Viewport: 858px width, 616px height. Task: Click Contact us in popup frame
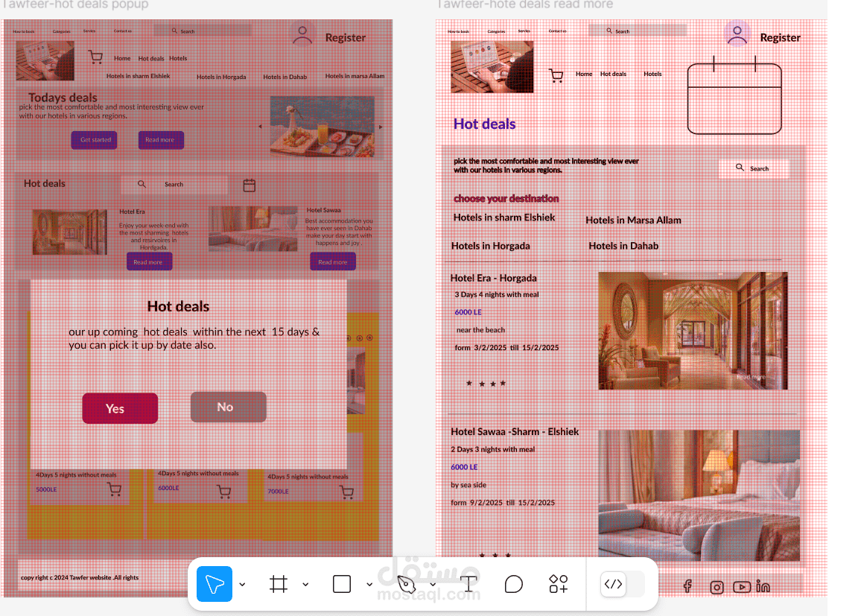click(123, 31)
